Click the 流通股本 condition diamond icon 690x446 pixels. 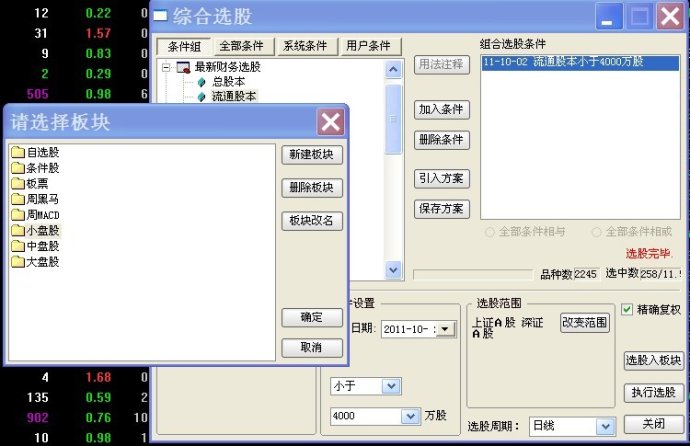click(x=202, y=96)
